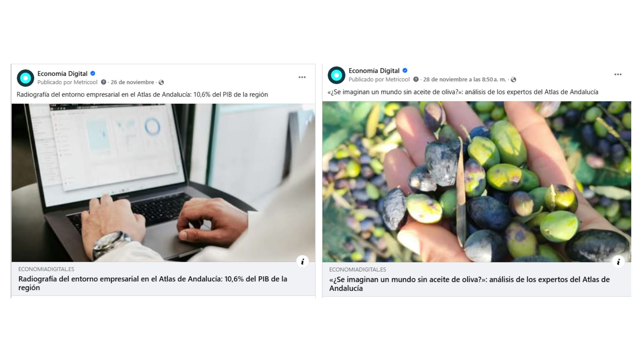
Task: Click the question mark icon beside Metricool, right post
Action: (416, 79)
